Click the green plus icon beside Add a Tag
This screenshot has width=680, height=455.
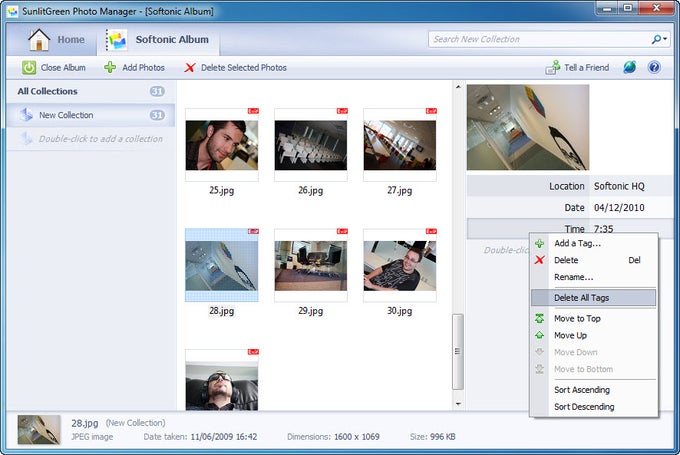click(539, 244)
